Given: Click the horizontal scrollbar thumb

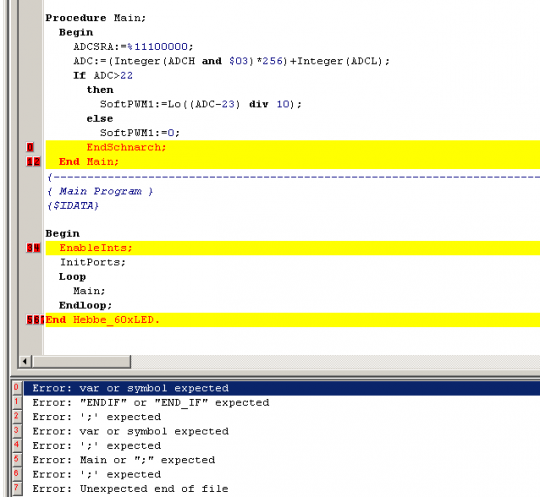Looking at the screenshot, I should click(81, 361).
